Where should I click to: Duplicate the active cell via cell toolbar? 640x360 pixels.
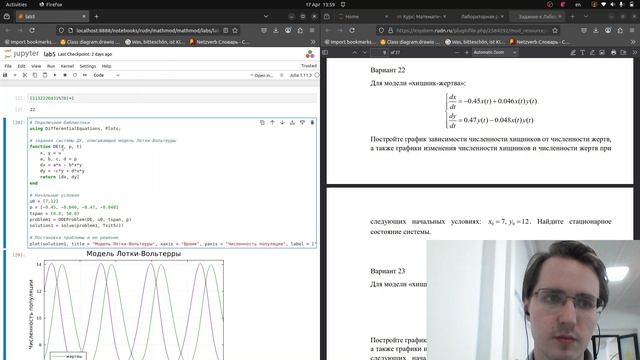point(262,122)
